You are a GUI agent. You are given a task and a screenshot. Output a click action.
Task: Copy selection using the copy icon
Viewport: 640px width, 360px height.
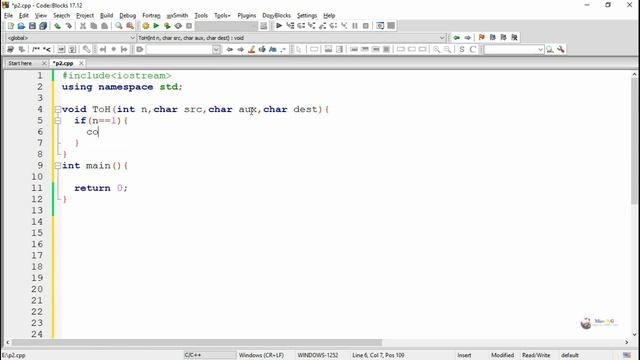pos(93,26)
